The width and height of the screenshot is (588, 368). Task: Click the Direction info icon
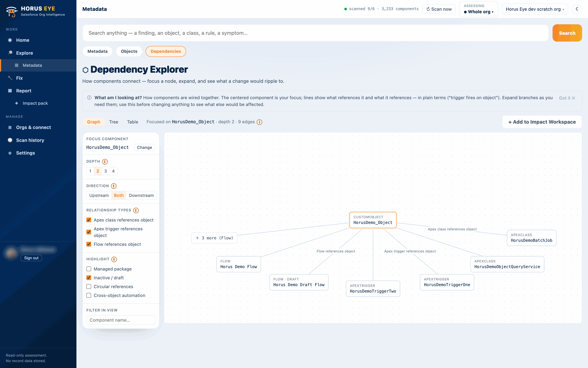tap(114, 186)
